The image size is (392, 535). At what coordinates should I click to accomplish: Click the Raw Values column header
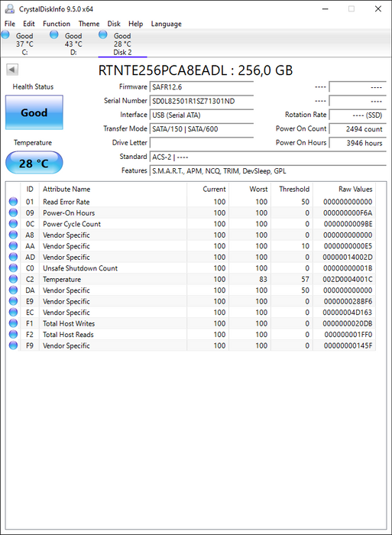[344, 189]
